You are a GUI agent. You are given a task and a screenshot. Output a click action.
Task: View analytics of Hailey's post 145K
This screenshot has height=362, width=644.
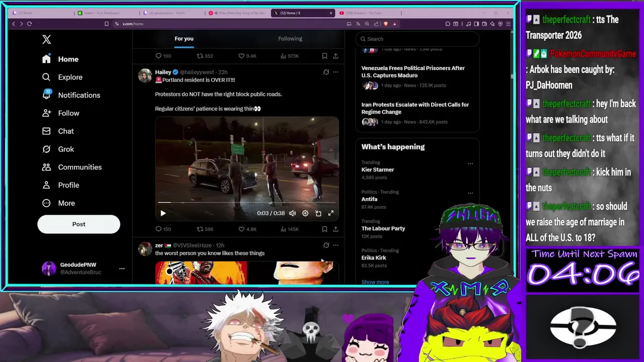click(289, 229)
